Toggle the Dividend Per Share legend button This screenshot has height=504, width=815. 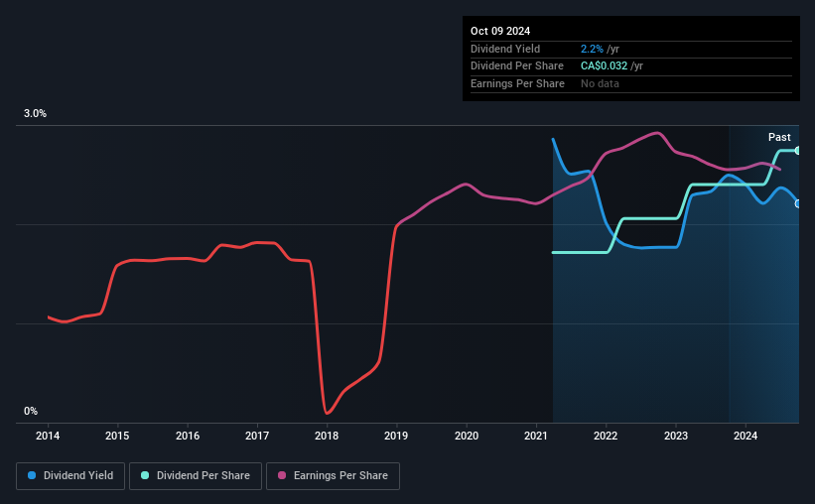[x=196, y=476]
